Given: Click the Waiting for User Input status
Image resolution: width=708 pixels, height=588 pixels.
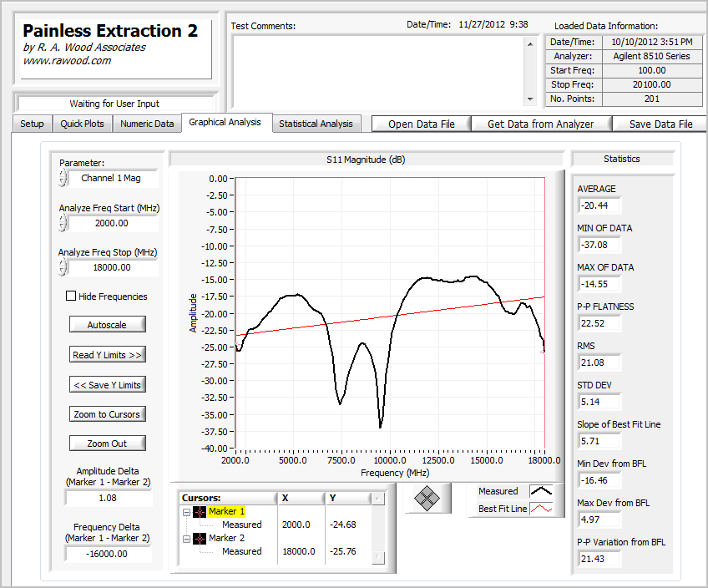Looking at the screenshot, I should click(114, 104).
